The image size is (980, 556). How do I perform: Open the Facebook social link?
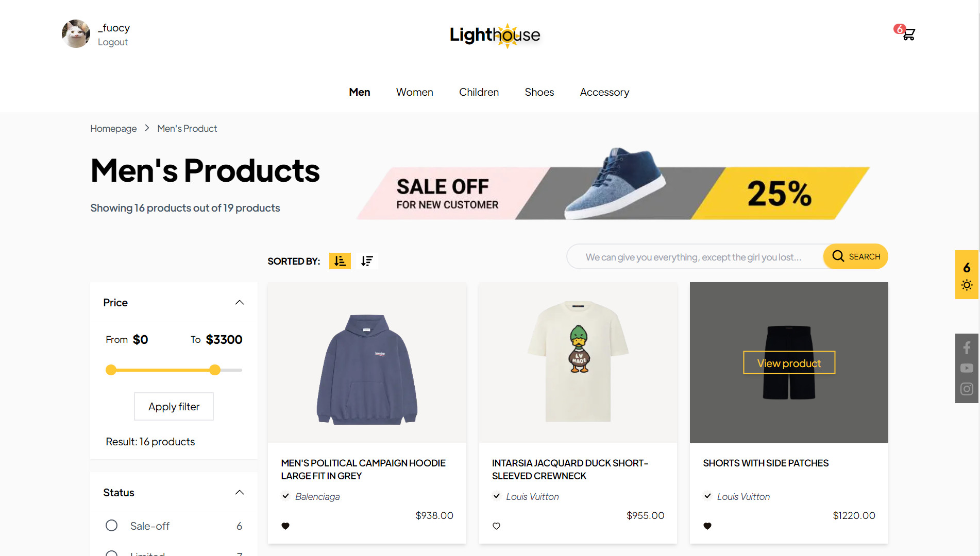967,348
